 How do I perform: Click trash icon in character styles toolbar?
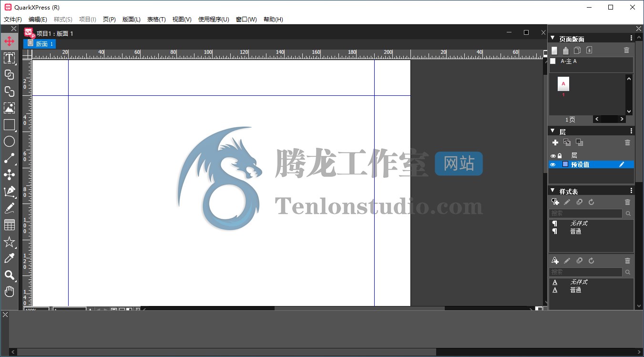point(627,261)
